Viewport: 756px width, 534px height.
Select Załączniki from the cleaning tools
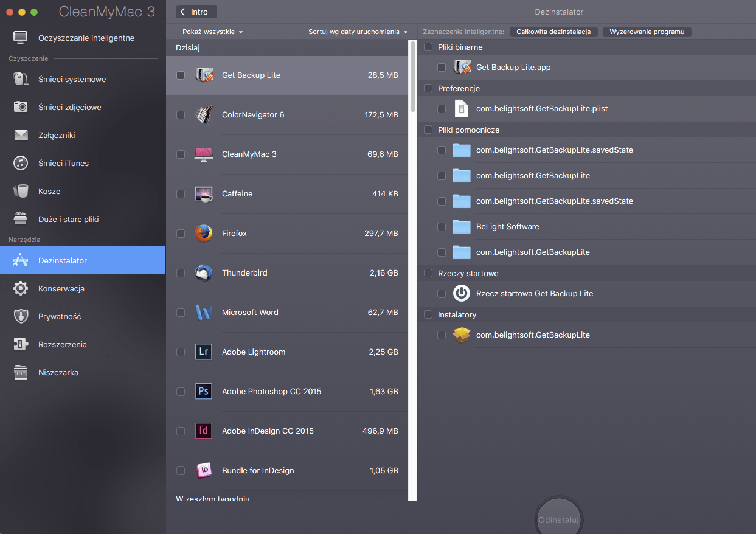tap(61, 135)
